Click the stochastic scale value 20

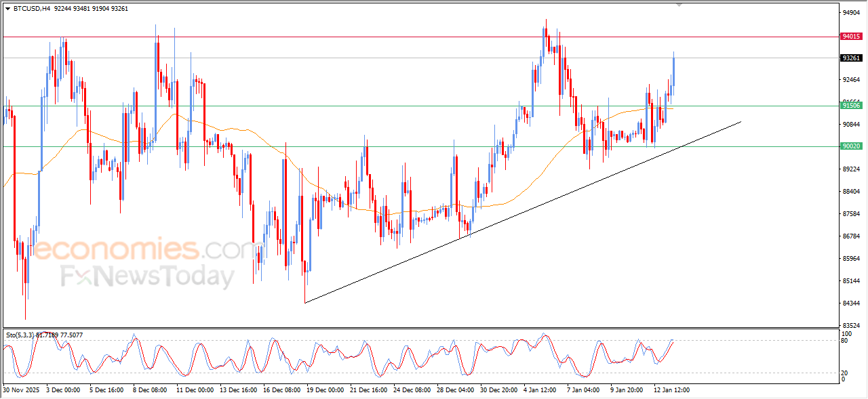[x=845, y=373]
